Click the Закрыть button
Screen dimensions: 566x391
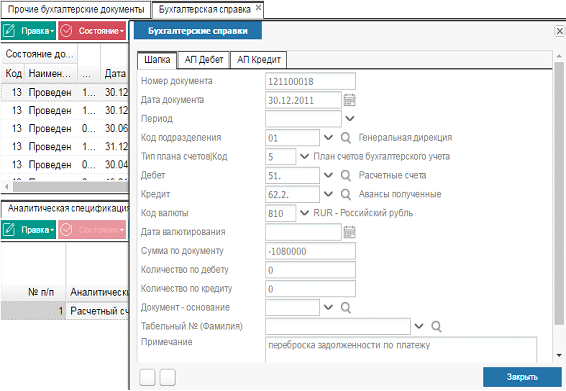(522, 377)
